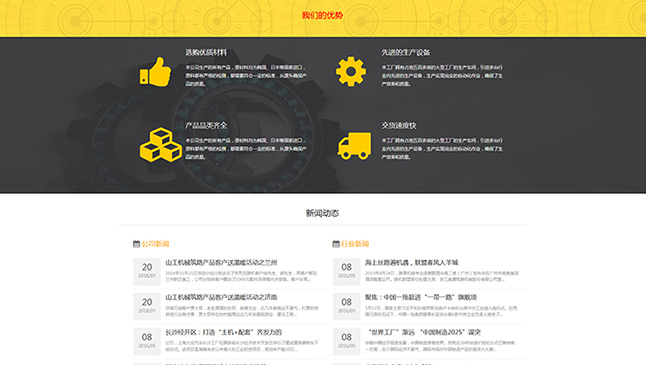The height and width of the screenshot is (365, 646).
Task: Click the yellow delivery truck icon
Action: point(354,145)
